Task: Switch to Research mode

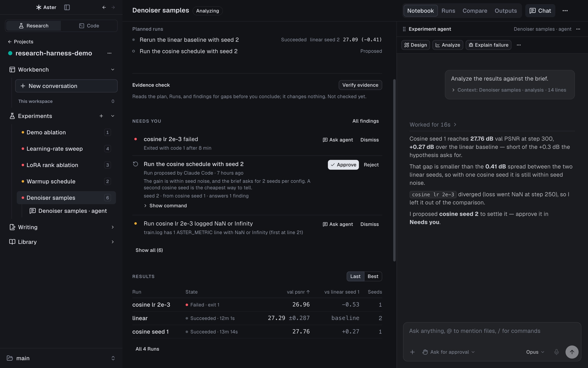Action: pyautogui.click(x=34, y=26)
